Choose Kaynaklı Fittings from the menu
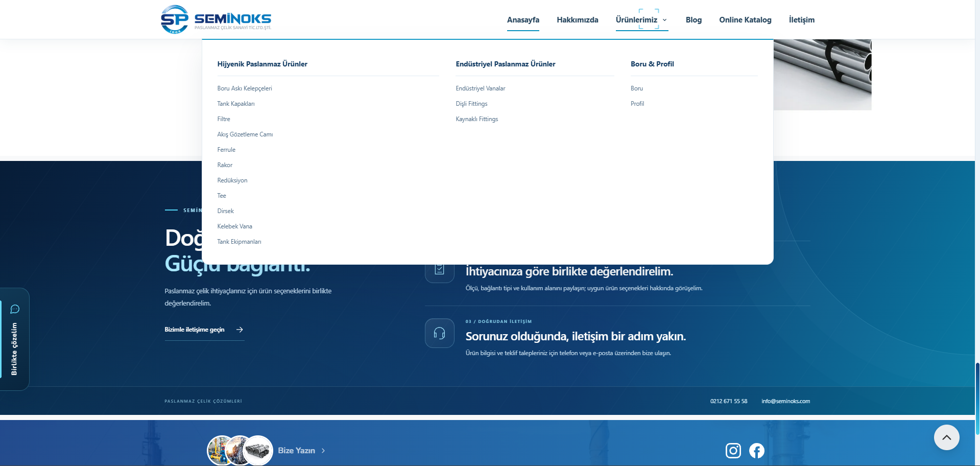The height and width of the screenshot is (466, 980). pyautogui.click(x=476, y=119)
